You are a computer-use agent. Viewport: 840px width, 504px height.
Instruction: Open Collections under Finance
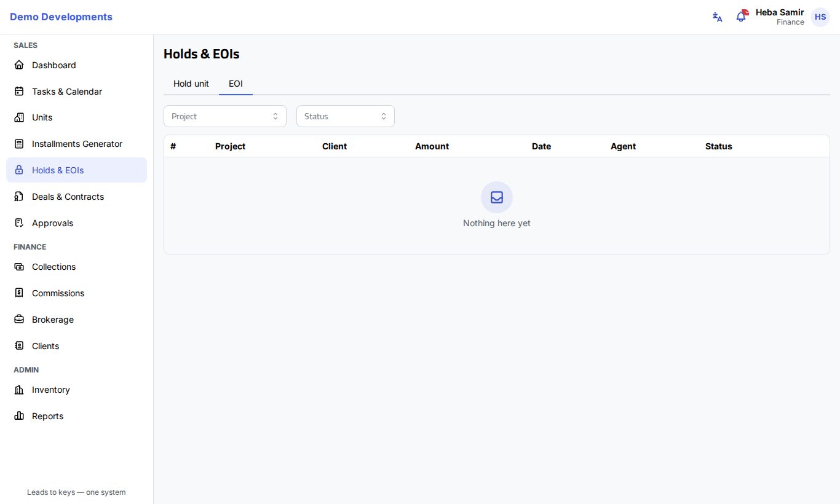point(76,267)
